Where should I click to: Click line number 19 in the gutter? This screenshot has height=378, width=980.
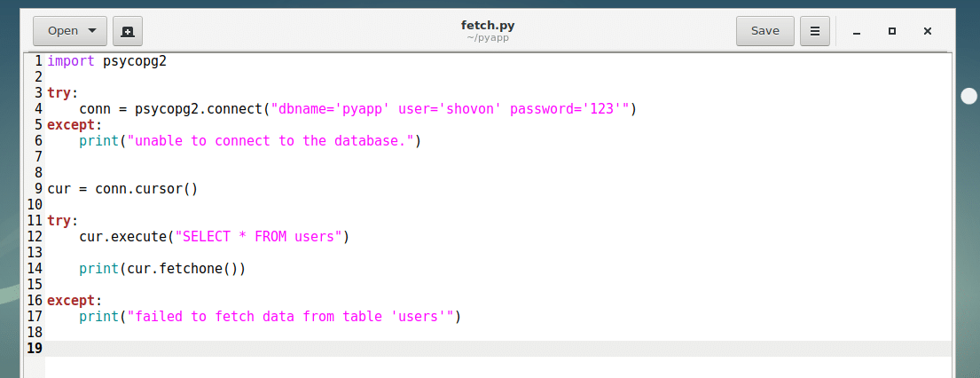[35, 349]
